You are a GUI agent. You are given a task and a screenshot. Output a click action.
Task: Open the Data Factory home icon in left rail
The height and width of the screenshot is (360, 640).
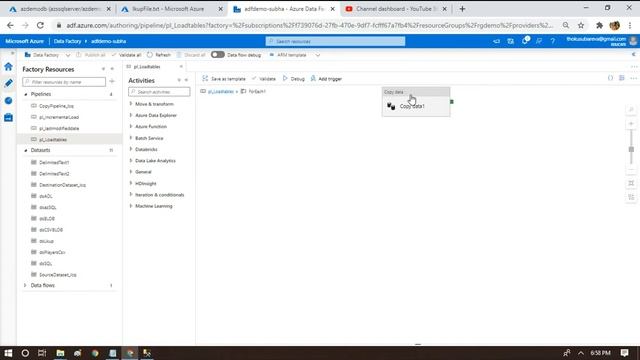[8, 67]
